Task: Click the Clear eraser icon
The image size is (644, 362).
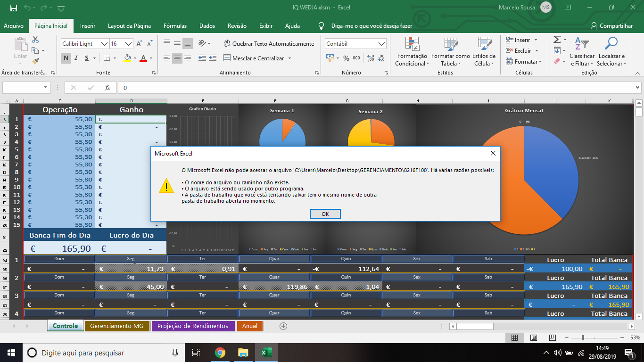Action: point(557,61)
